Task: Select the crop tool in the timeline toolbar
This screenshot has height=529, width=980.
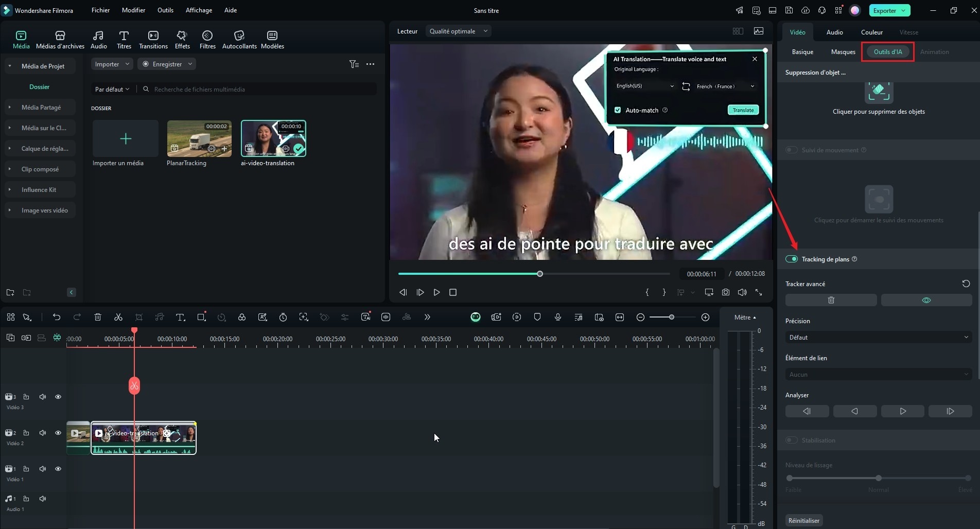Action: pyautogui.click(x=139, y=317)
